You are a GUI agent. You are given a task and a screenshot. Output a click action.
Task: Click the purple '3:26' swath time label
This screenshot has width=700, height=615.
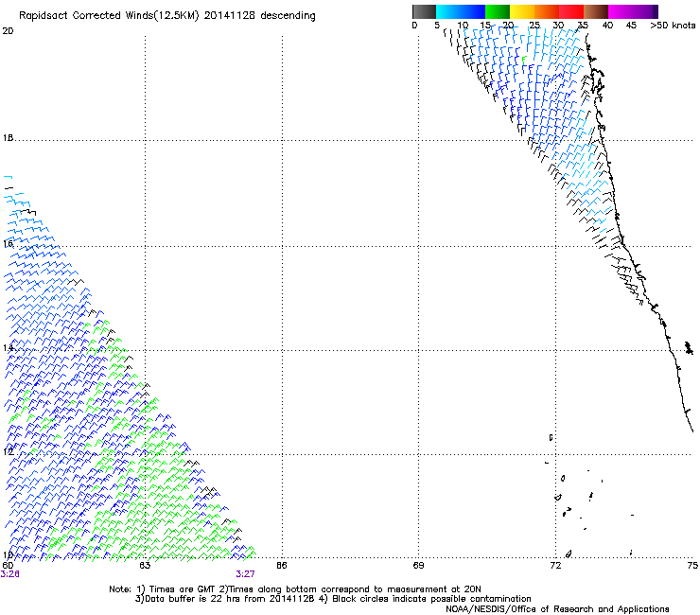tap(9, 574)
